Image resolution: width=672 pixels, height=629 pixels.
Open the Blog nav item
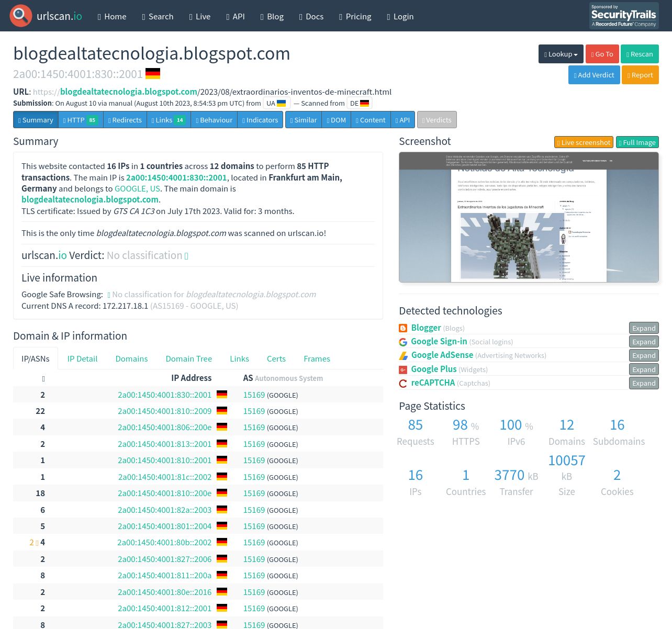click(x=272, y=16)
